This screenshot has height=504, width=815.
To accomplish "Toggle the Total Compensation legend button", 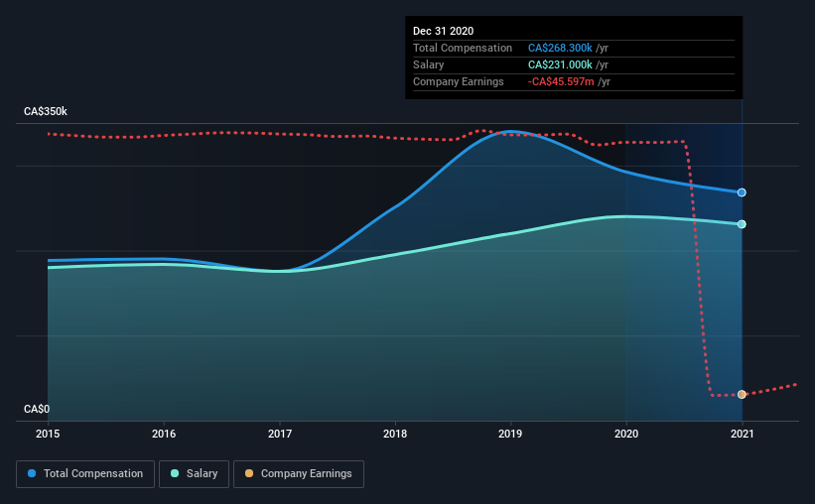I will [85, 474].
